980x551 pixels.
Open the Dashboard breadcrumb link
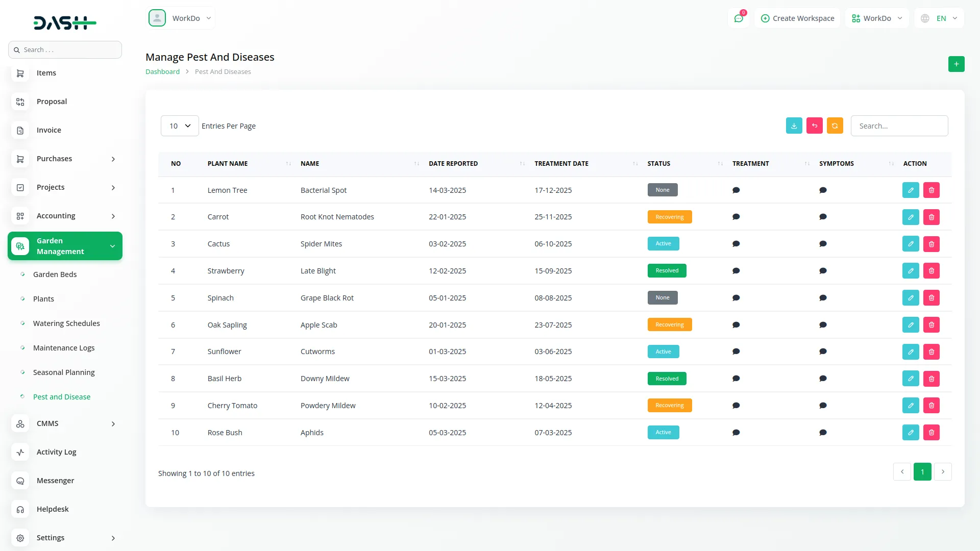click(162, 71)
